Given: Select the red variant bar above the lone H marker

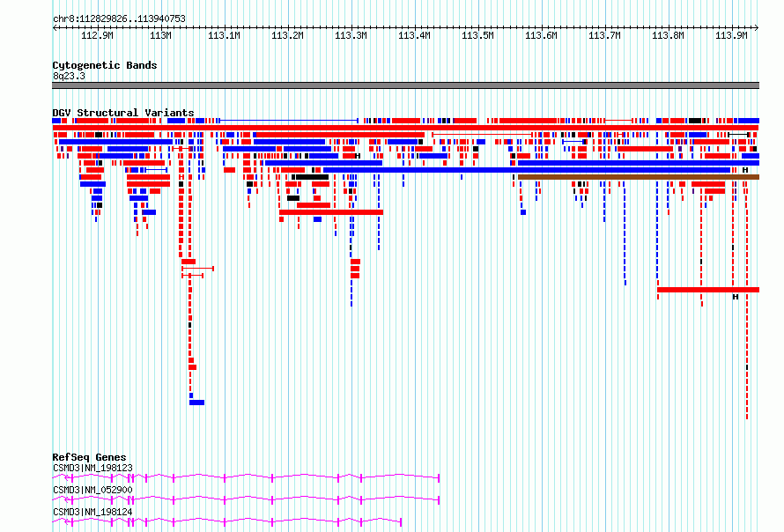Looking at the screenshot, I should click(x=708, y=290).
